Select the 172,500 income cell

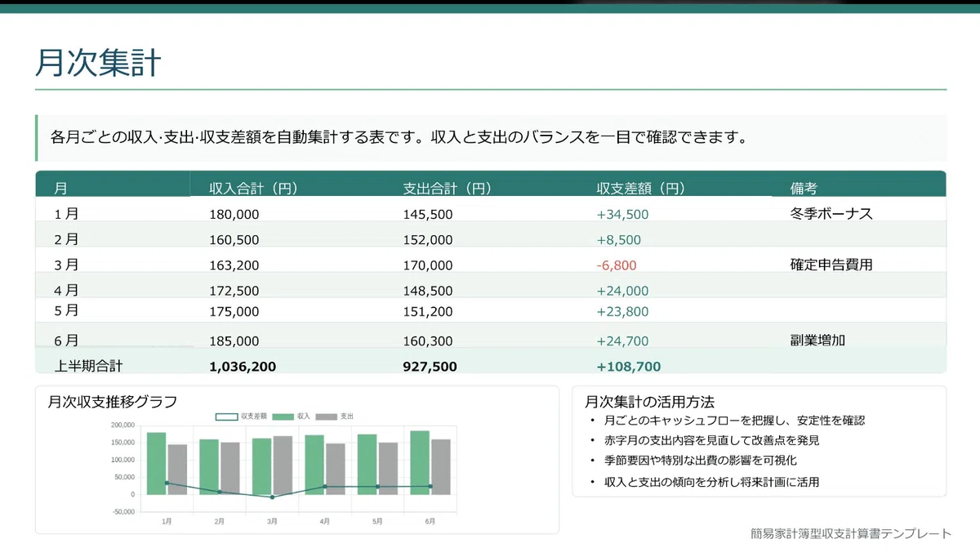click(234, 291)
